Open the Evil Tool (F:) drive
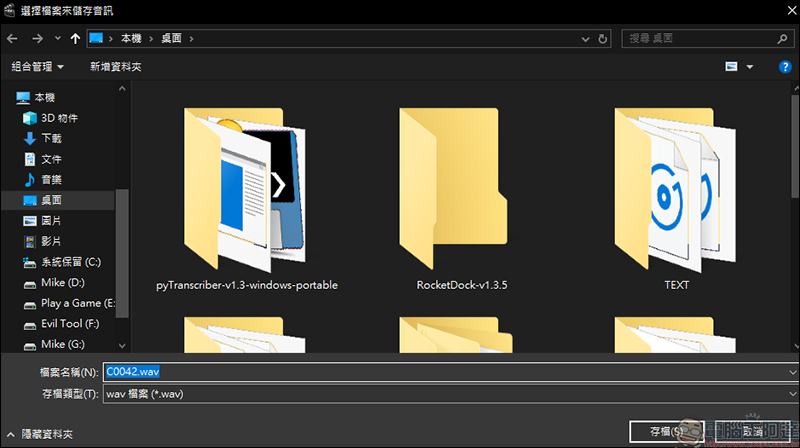The width and height of the screenshot is (800, 448). pyautogui.click(x=68, y=324)
